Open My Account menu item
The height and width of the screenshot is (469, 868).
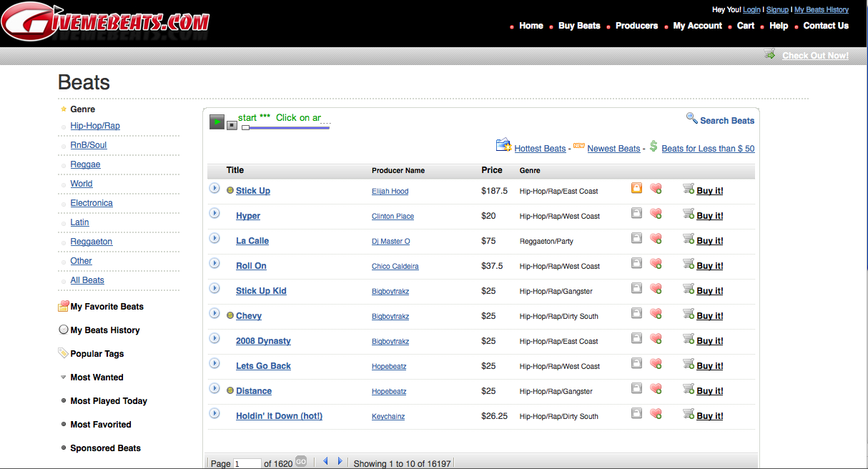(698, 26)
